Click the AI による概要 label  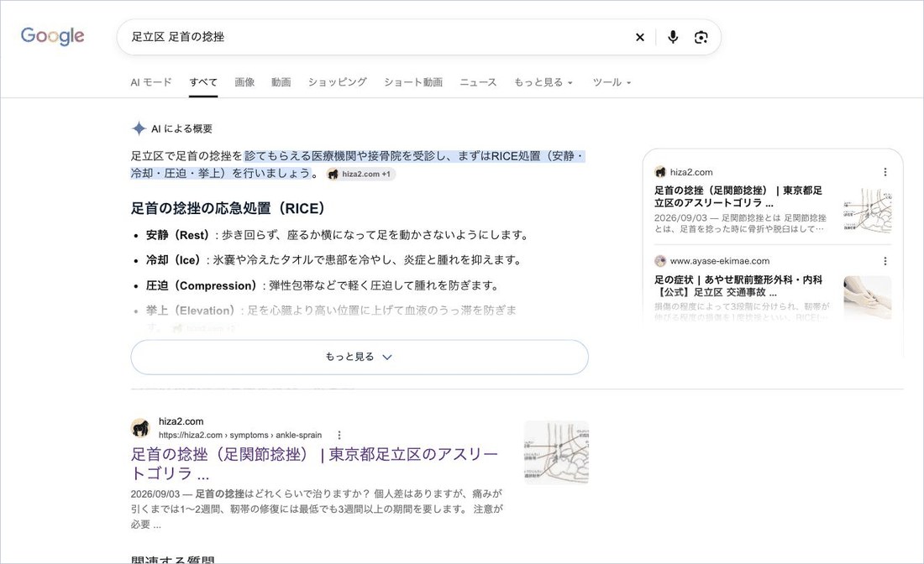pos(181,129)
